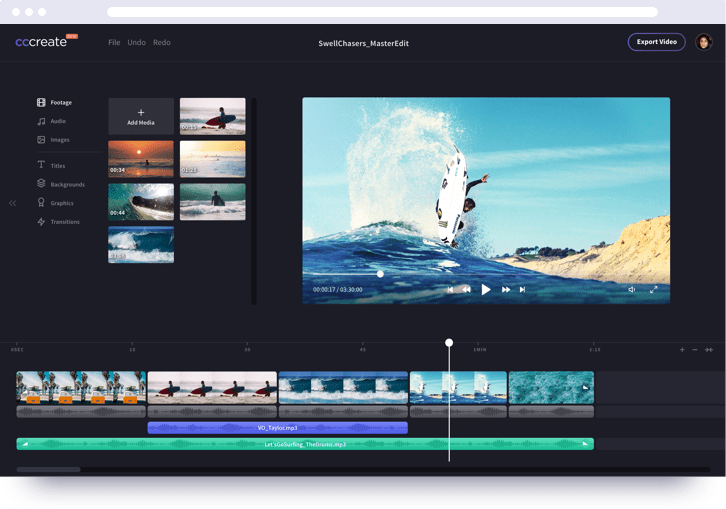The height and width of the screenshot is (509, 726).
Task: Open the Audio library section
Action: 57,121
